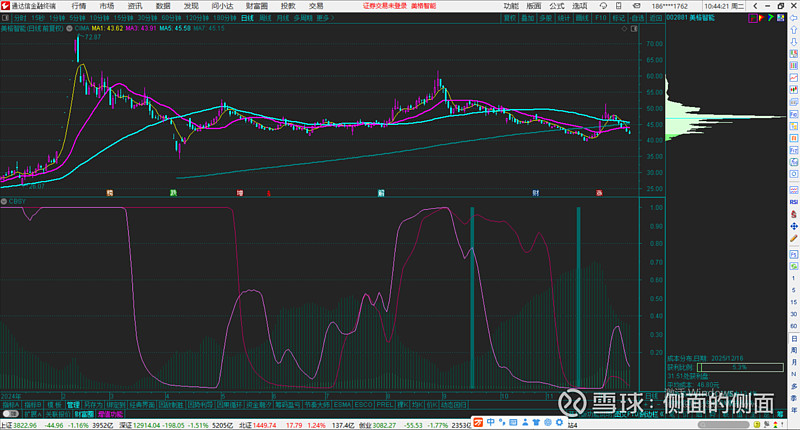Click the pencil drawing tool in sidebar
Screen dimensions: 800x430
(x=794, y=238)
